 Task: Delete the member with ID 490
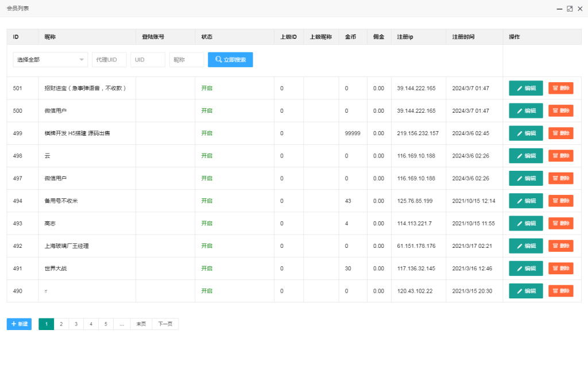coord(560,290)
